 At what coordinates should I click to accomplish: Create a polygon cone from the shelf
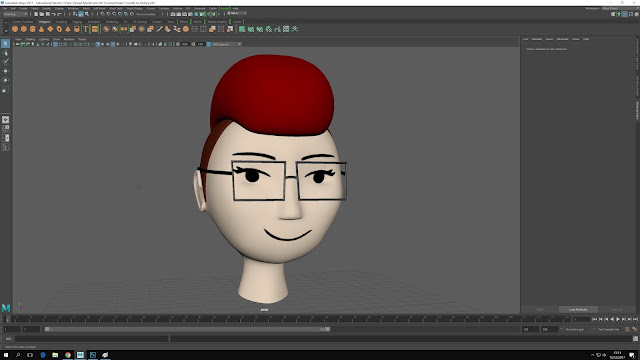(41, 29)
